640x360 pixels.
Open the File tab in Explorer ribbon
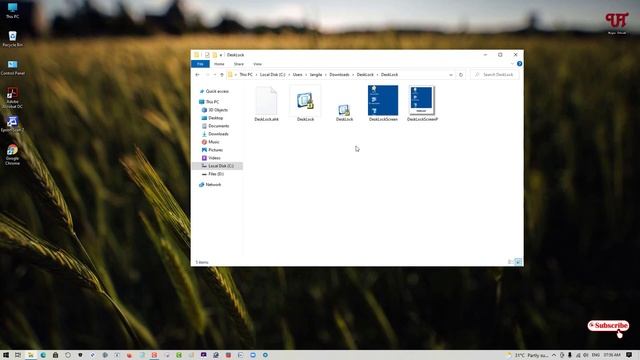200,64
